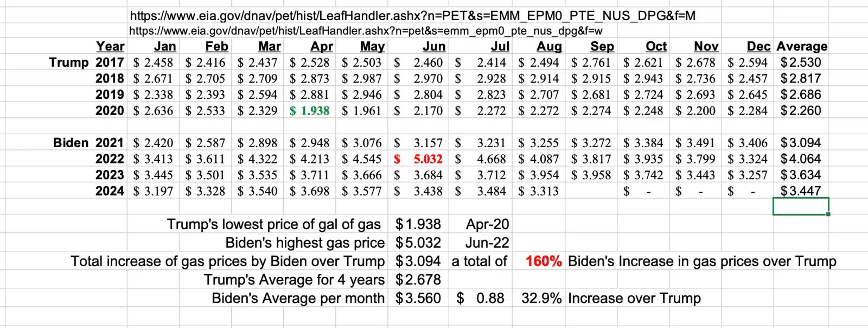Click the $0.88 difference cell
868x328 pixels.
(481, 298)
